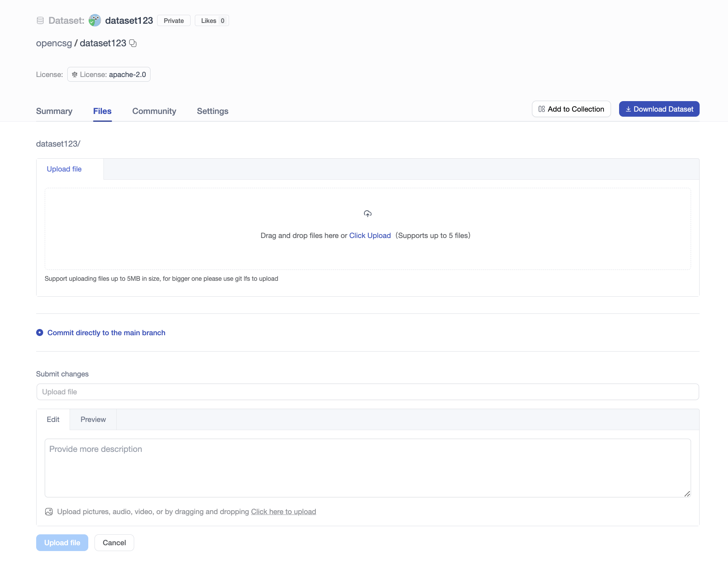Click the database icon beside Dataset label

pos(40,21)
